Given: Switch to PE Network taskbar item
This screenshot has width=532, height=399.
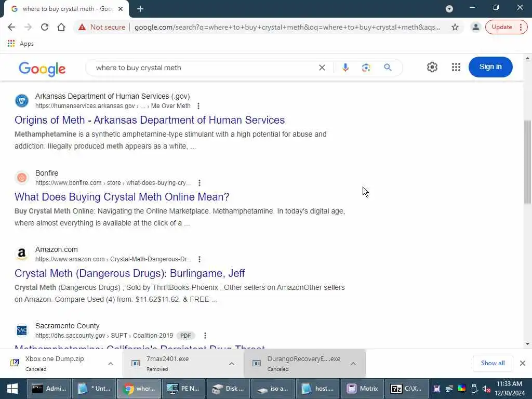Looking at the screenshot, I should coord(183,389).
